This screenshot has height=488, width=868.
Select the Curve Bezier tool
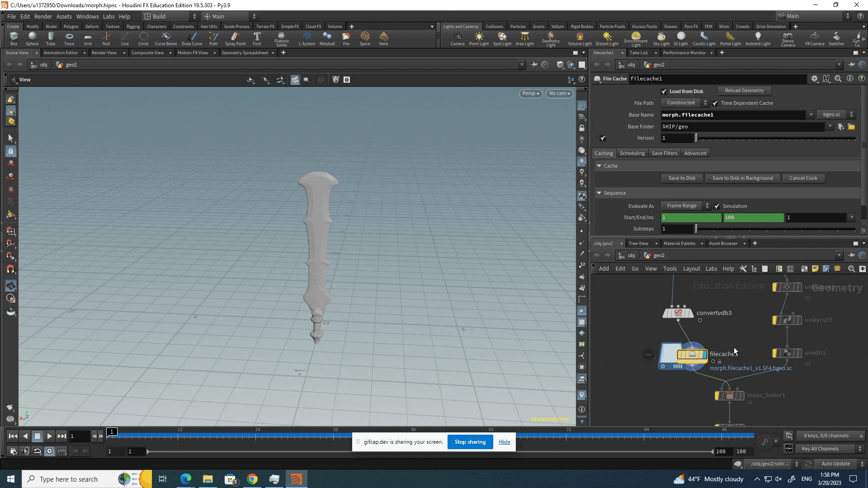[166, 38]
